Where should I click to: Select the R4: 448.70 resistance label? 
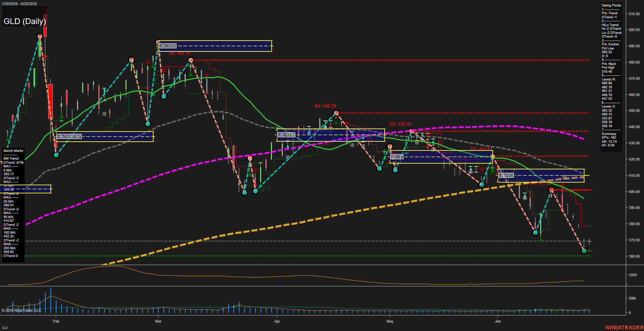[325, 106]
